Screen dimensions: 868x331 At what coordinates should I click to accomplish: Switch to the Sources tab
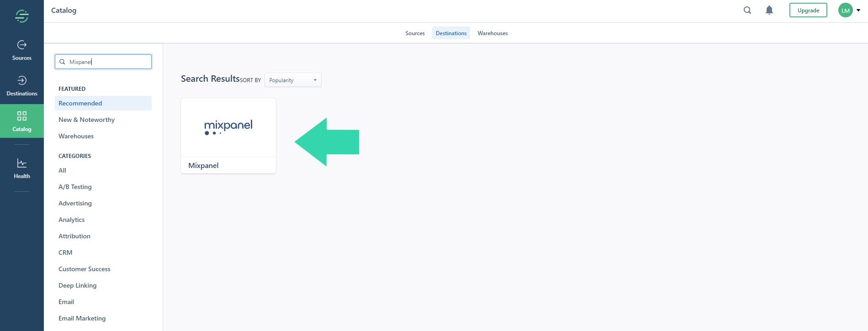(415, 33)
